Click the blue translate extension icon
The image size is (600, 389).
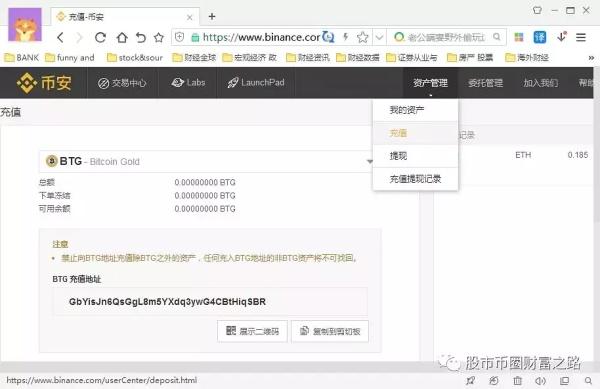pos(540,37)
